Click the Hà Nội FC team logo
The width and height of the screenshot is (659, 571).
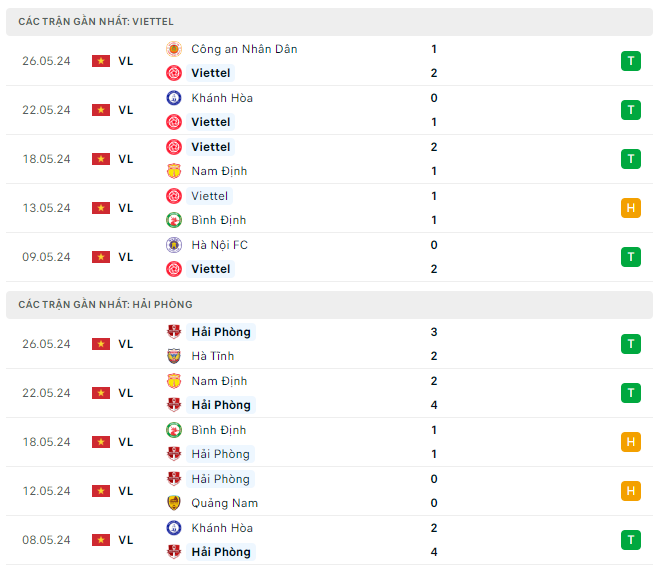(173, 245)
